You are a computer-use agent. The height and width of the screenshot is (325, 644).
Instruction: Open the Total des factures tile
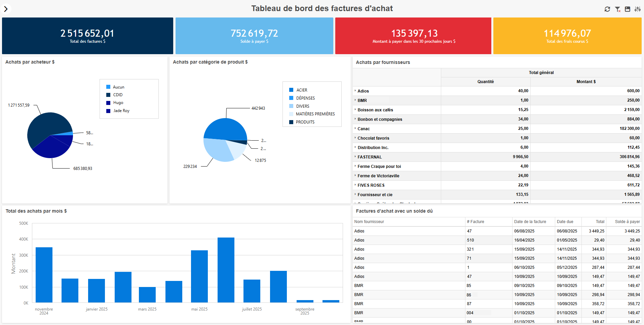(87, 36)
